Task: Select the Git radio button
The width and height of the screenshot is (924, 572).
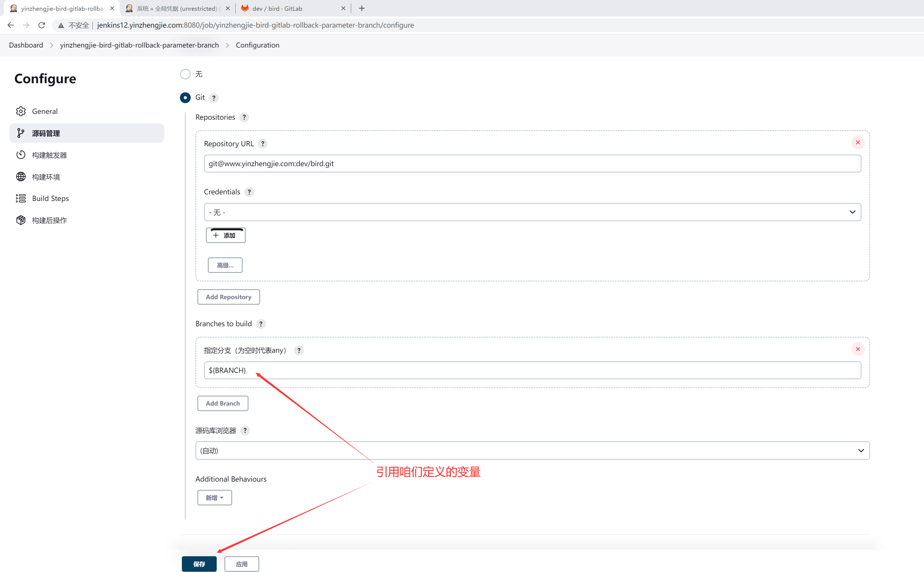Action: (x=185, y=98)
